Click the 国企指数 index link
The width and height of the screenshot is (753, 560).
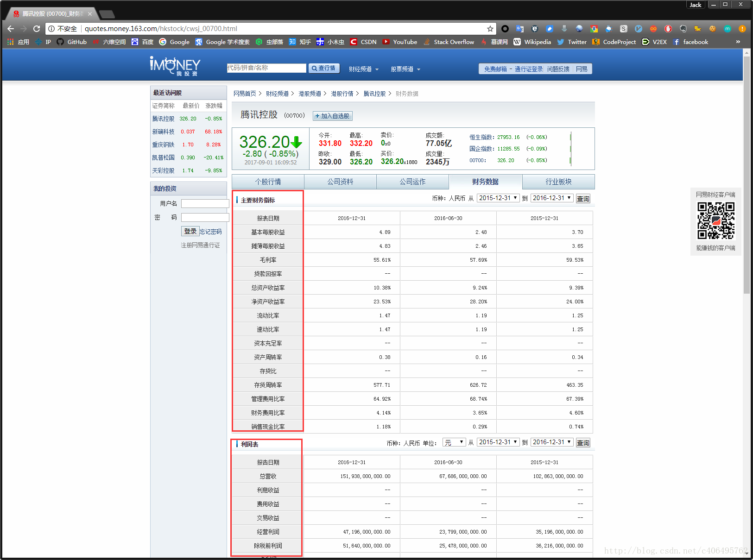(481, 149)
